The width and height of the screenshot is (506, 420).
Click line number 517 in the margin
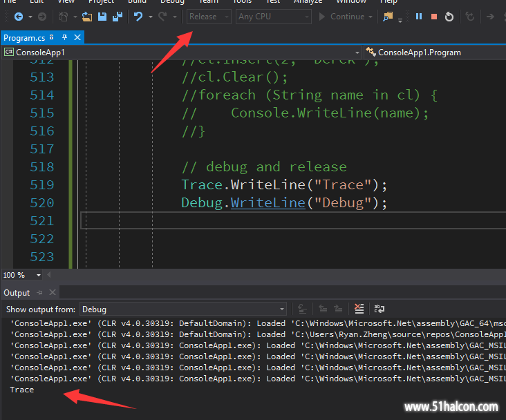tap(42, 149)
